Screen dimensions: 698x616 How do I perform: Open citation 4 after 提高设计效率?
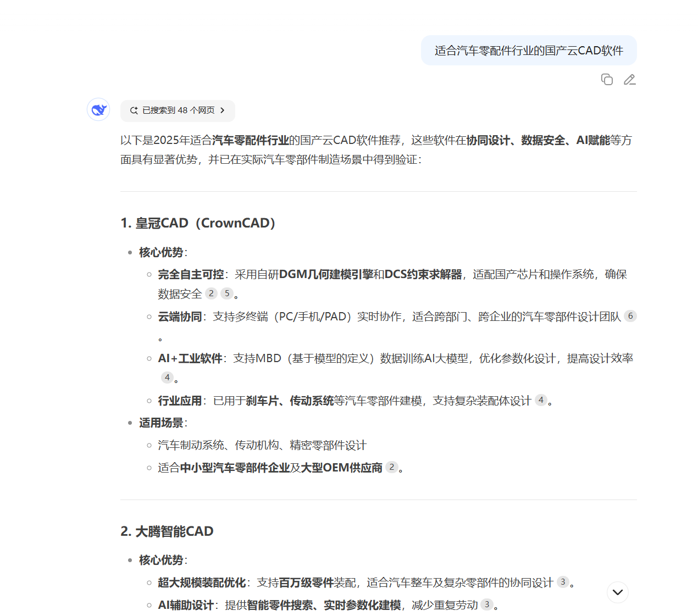click(167, 378)
